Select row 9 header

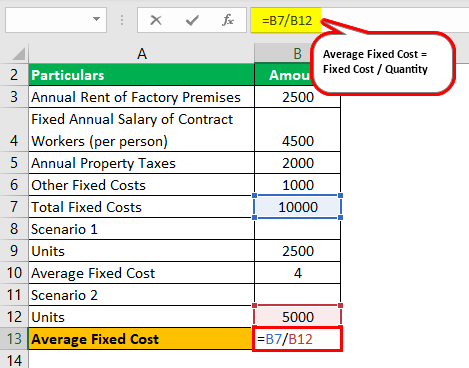click(x=14, y=251)
